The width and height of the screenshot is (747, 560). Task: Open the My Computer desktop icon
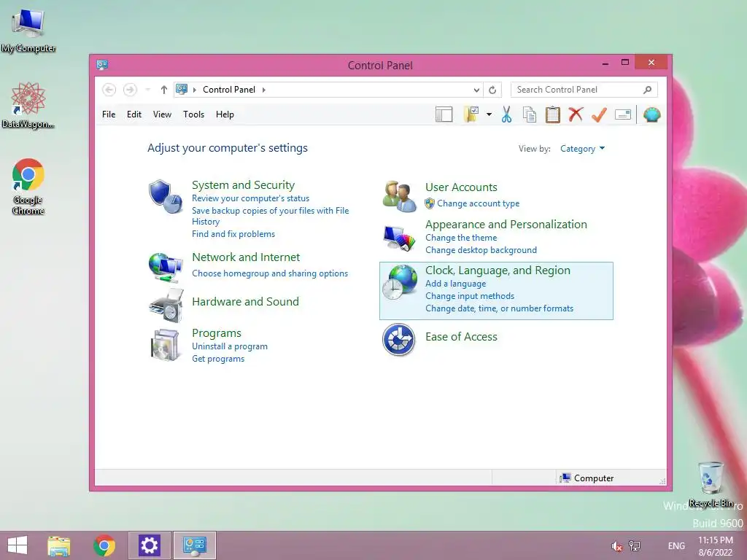tap(28, 31)
